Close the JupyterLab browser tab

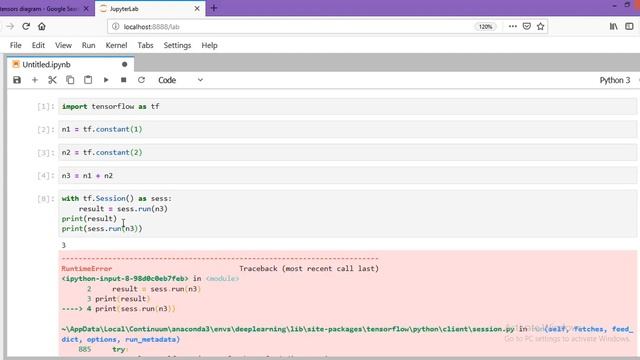tap(197, 9)
